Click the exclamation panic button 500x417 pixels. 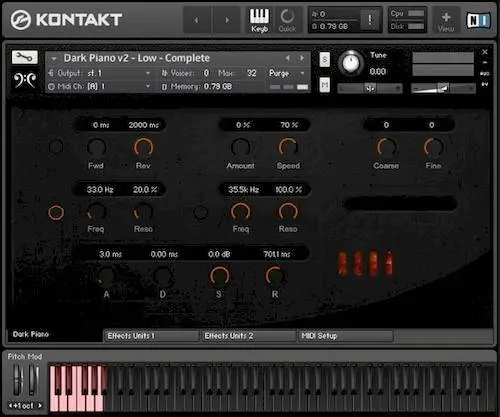tap(370, 20)
